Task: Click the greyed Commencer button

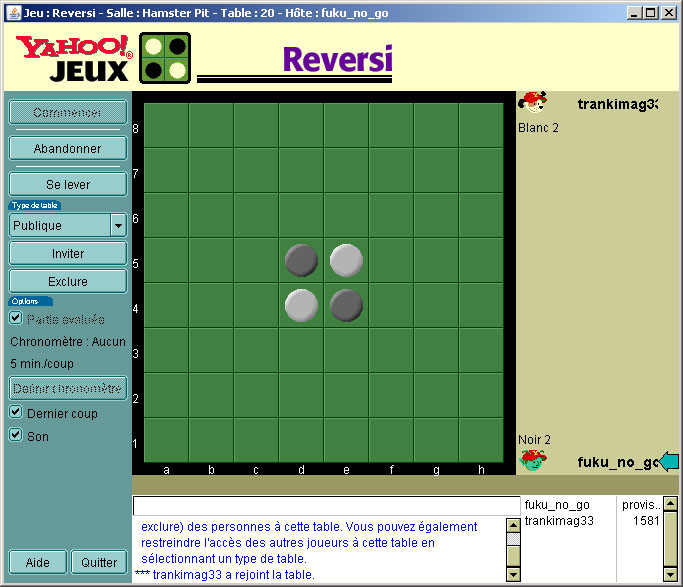Action: pos(68,112)
